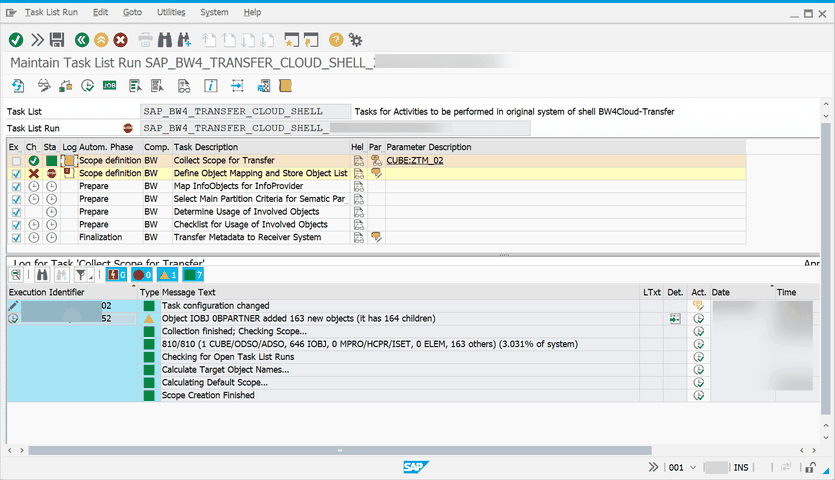The width and height of the screenshot is (835, 480).
Task: Click the Find Next binoculars-plus icon
Action: click(184, 40)
